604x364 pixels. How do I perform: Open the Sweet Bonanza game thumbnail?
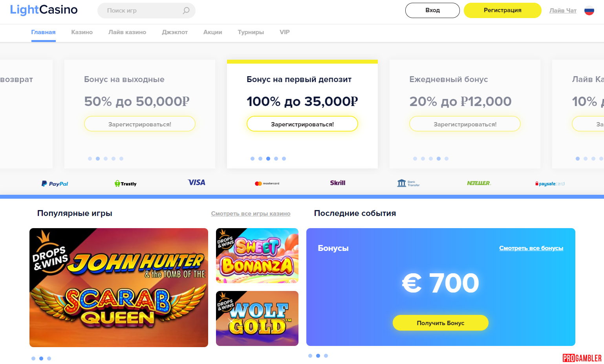[257, 255]
